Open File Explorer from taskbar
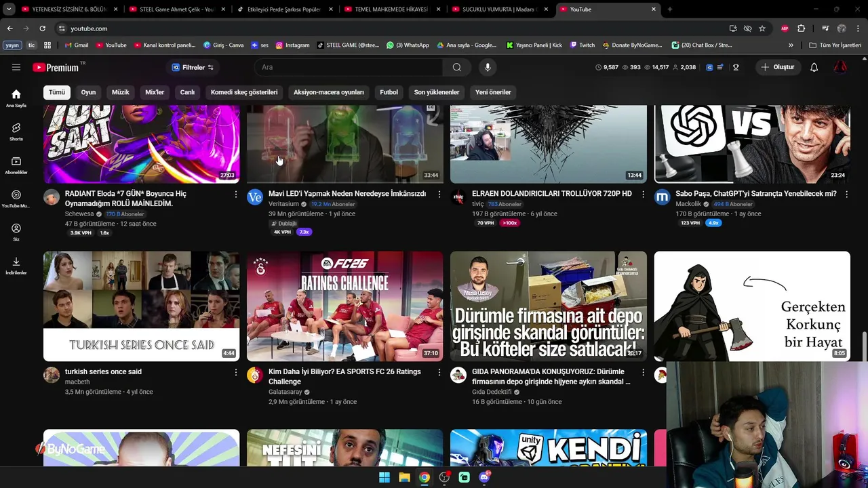This screenshot has height=488, width=868. (x=404, y=477)
